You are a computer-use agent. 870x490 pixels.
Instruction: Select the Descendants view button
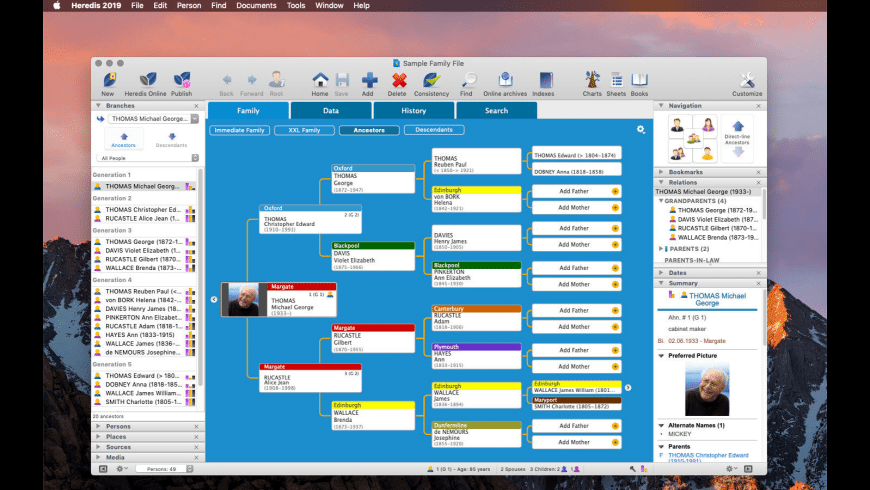tap(434, 130)
